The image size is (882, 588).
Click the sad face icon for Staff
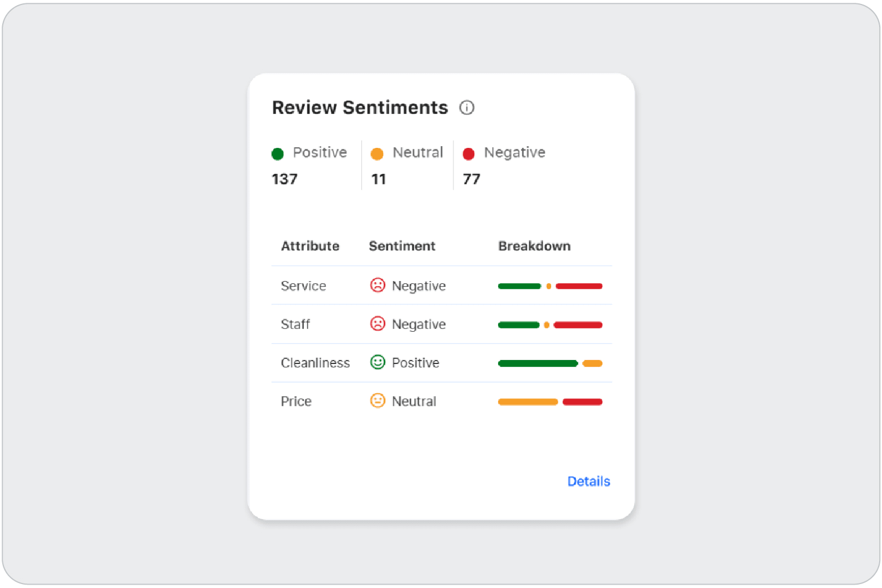tap(377, 324)
